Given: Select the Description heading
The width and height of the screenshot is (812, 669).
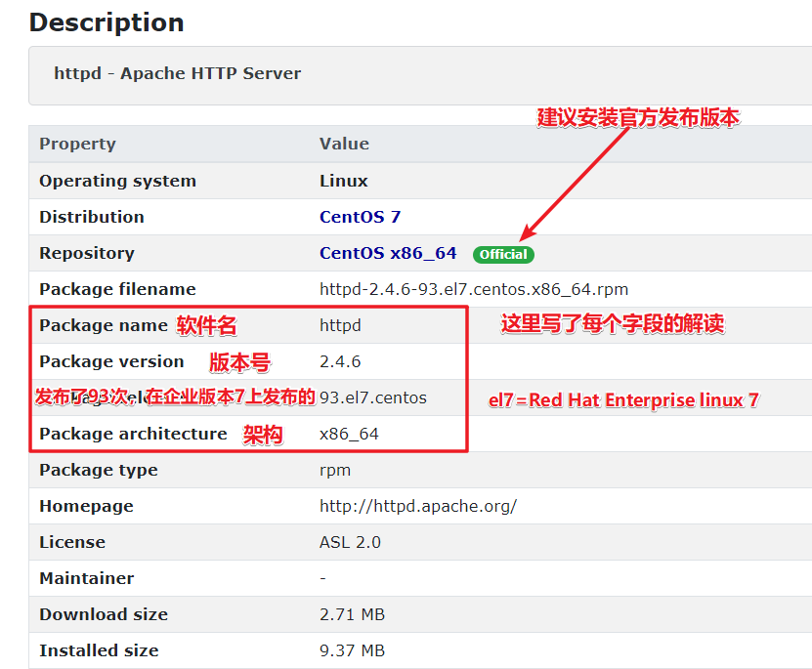Looking at the screenshot, I should click(x=107, y=22).
